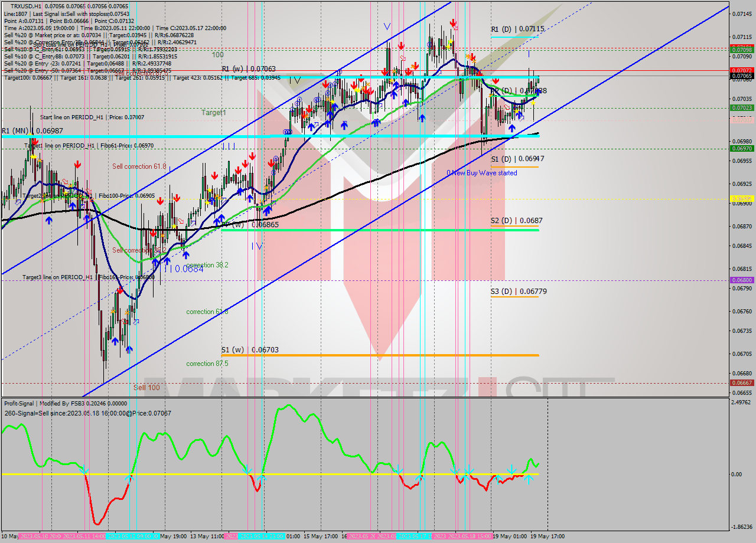Image resolution: width=756 pixels, height=543 pixels.
Task: Click the '19 May 17:00' time axis label
Action: pos(548,537)
